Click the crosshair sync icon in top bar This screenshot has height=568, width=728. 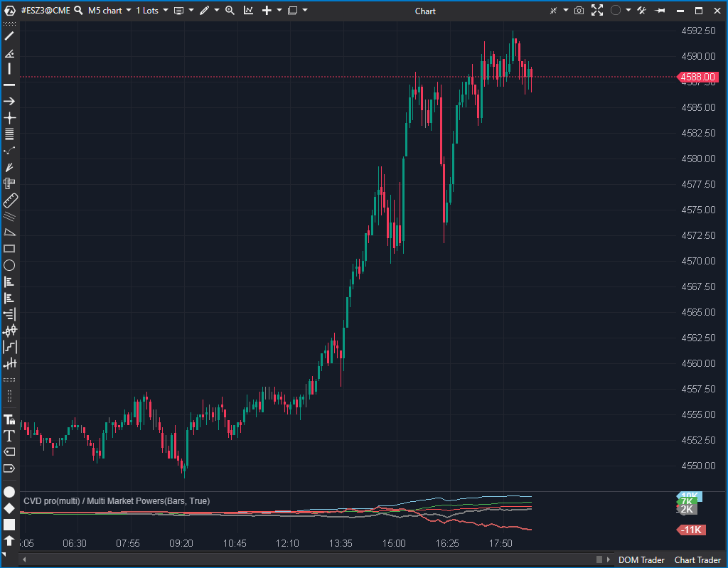tap(553, 10)
